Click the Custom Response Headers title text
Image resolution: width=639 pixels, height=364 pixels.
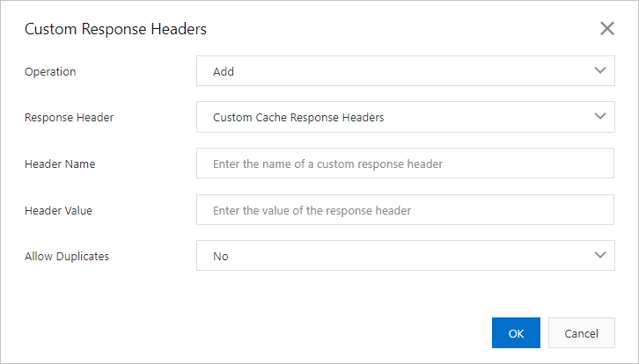115,29
